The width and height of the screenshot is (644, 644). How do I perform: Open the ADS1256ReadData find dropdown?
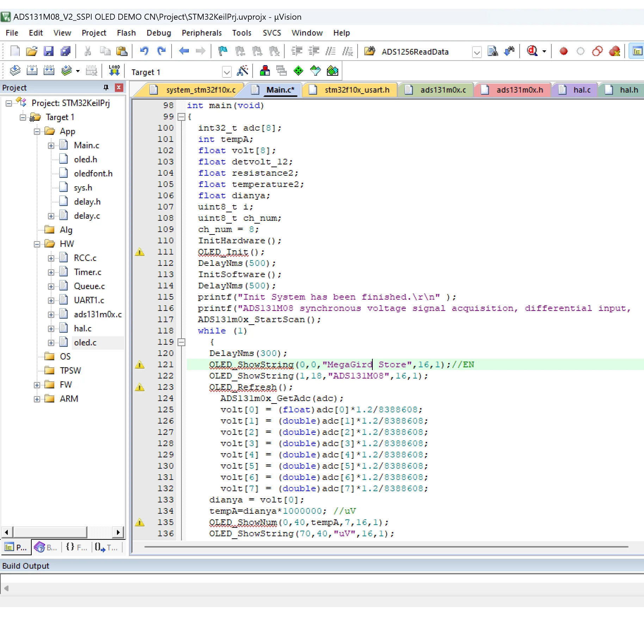pos(477,52)
